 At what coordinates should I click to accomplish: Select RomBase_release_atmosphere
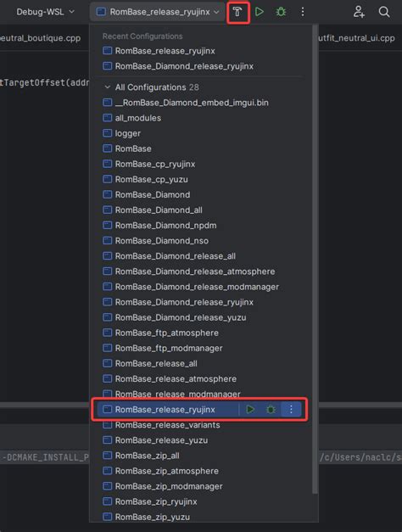click(x=200, y=378)
